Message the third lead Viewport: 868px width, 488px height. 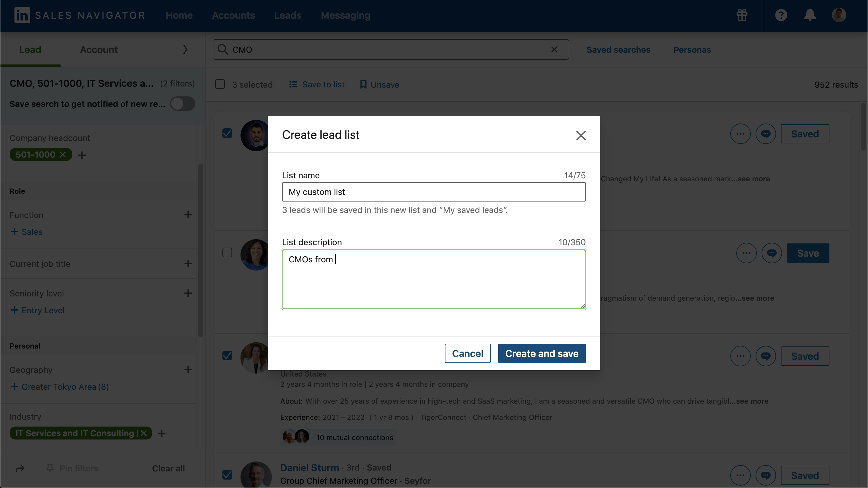(766, 356)
